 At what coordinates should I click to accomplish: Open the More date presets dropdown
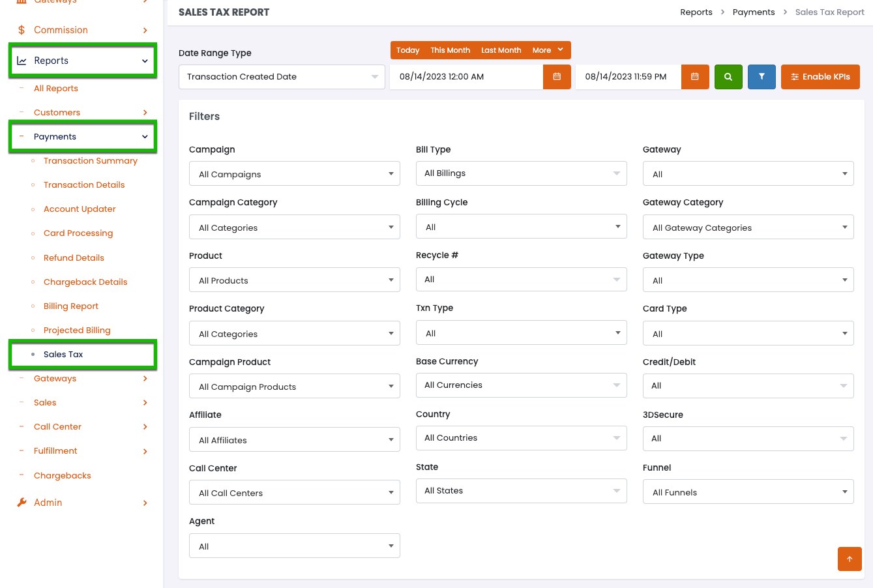[548, 50]
